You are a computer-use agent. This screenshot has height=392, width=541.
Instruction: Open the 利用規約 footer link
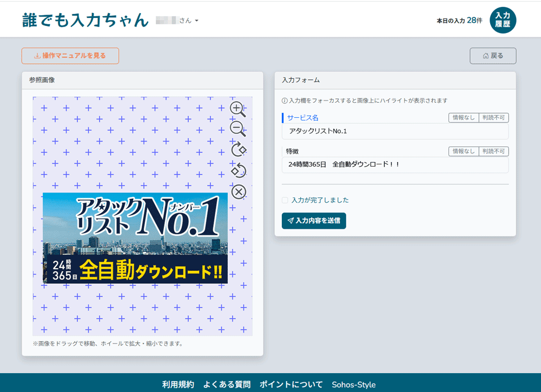pos(178,385)
